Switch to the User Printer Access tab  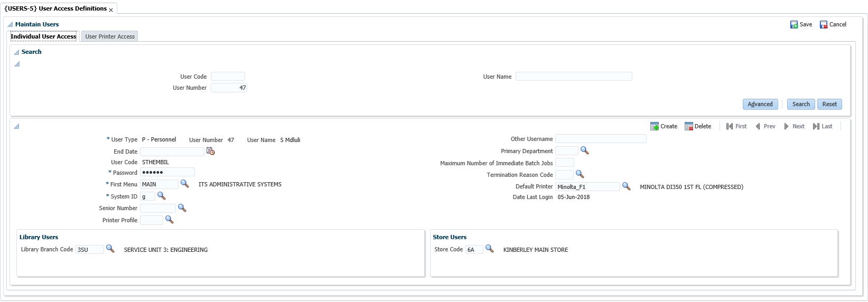coord(110,36)
